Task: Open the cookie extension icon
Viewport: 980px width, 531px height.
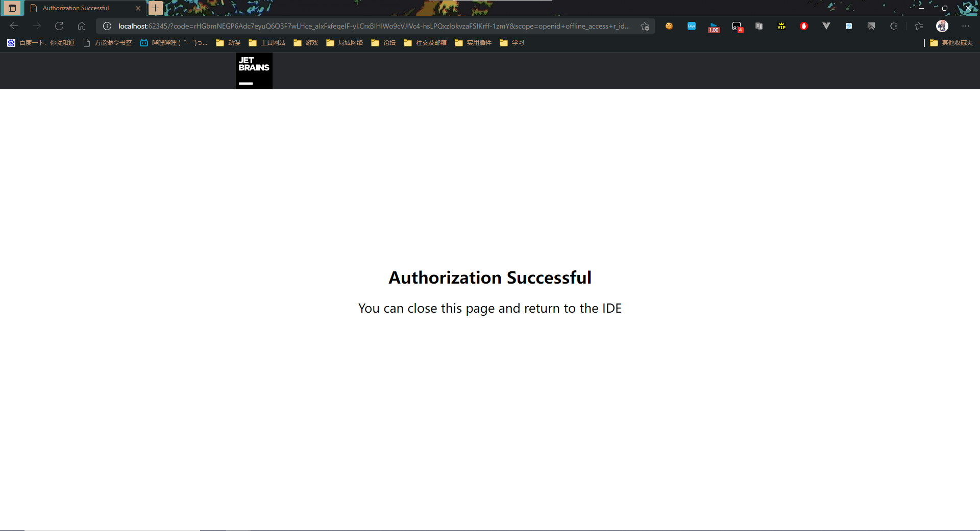Action: pyautogui.click(x=669, y=26)
